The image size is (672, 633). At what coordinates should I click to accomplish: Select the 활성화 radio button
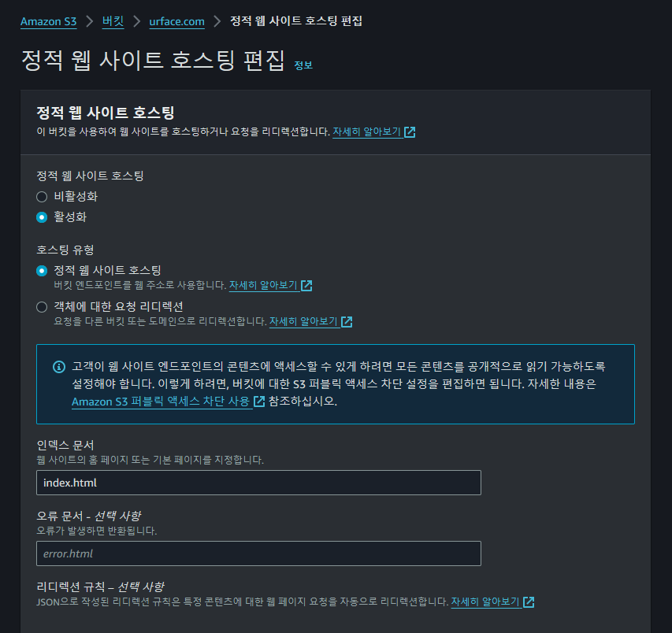tap(42, 217)
